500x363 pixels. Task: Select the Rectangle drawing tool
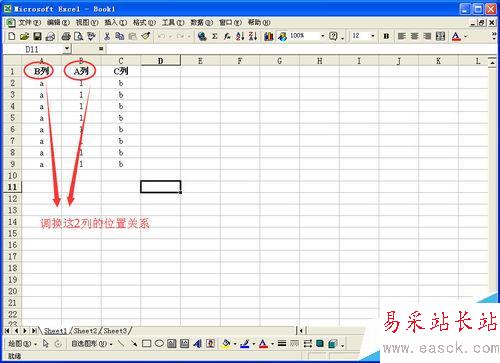146,343
